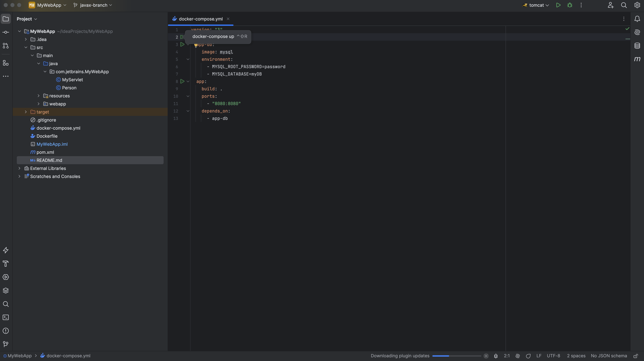
Task: Open the Maven panel
Action: click(x=637, y=59)
